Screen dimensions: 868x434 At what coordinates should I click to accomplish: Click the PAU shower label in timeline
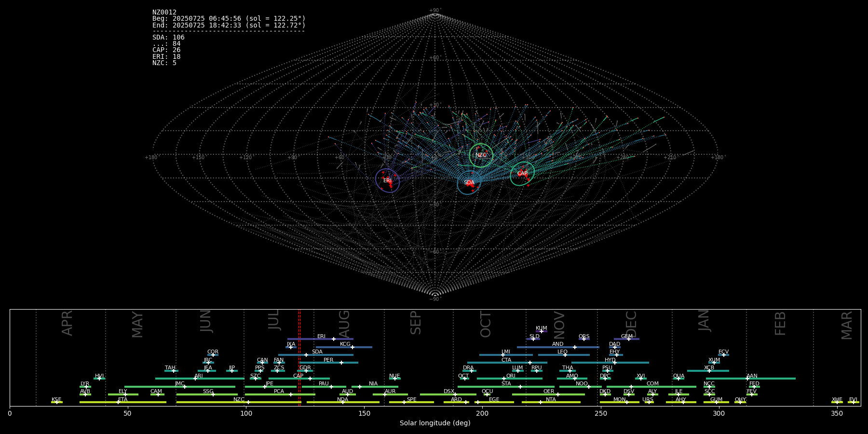324,384
